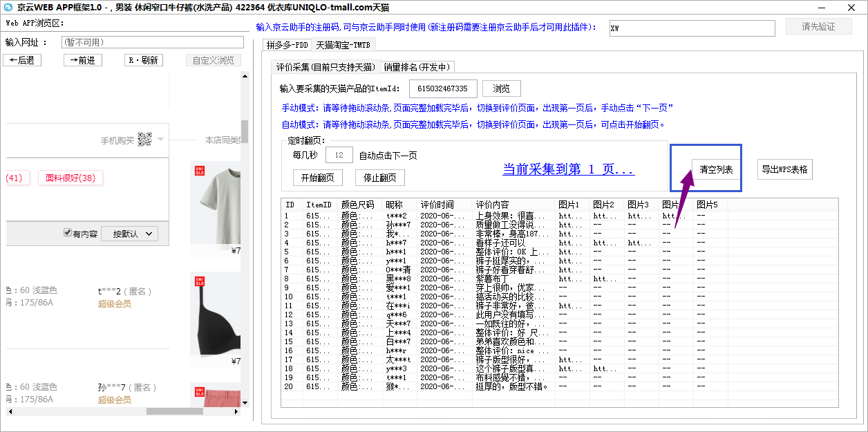Click the 清空列表 button
This screenshot has height=432, width=868.
point(716,169)
